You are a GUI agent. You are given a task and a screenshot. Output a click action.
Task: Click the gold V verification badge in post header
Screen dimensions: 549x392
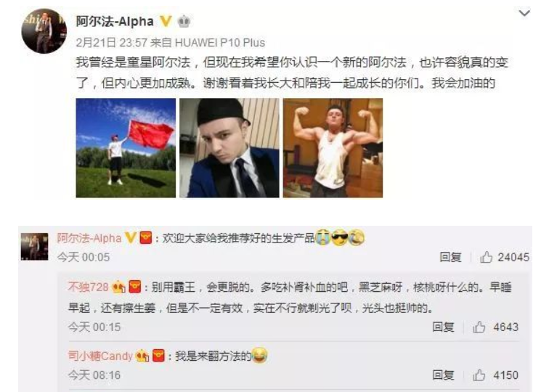(x=166, y=21)
